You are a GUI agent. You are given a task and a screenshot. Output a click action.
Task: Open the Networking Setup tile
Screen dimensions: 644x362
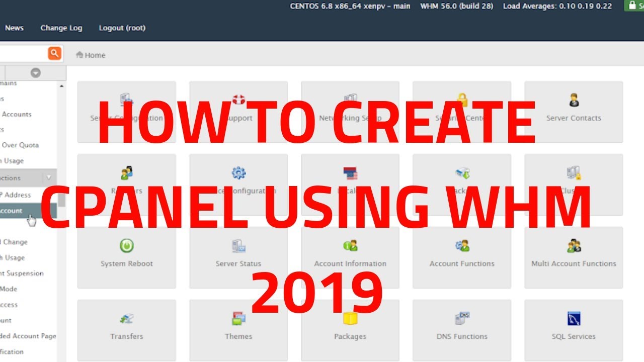click(350, 112)
